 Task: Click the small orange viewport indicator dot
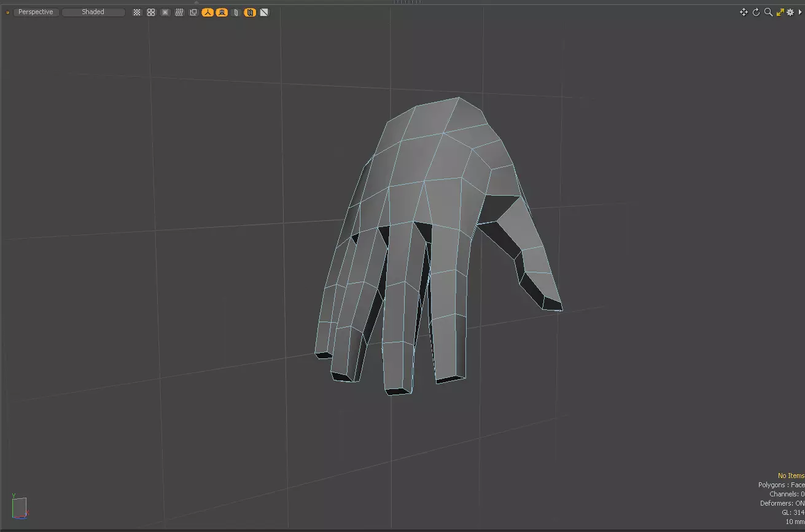coord(7,12)
